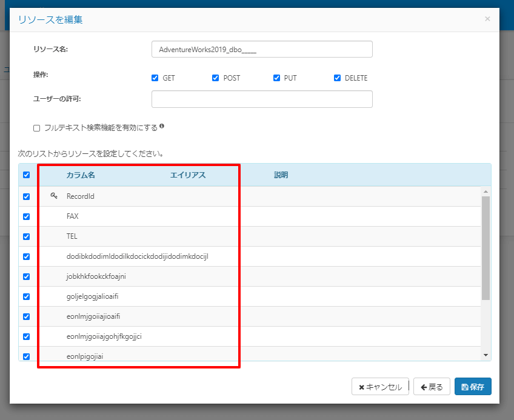Toggle the GET operation checkbox
Image resolution: width=514 pixels, height=420 pixels.
point(155,78)
